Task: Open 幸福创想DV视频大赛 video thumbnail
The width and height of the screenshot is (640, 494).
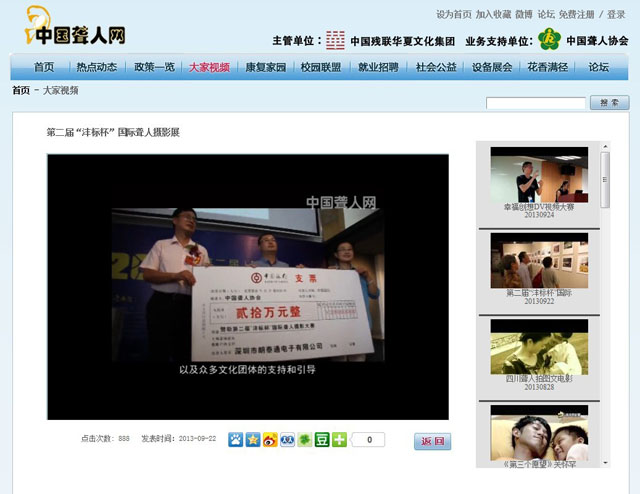Action: point(539,175)
